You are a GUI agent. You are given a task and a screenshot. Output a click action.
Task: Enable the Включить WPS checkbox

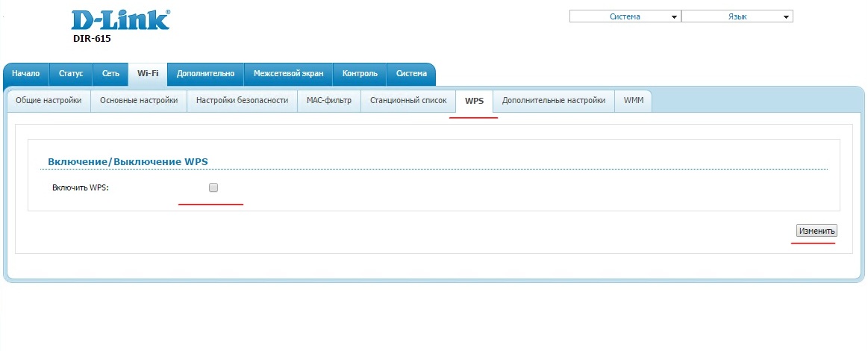(213, 187)
